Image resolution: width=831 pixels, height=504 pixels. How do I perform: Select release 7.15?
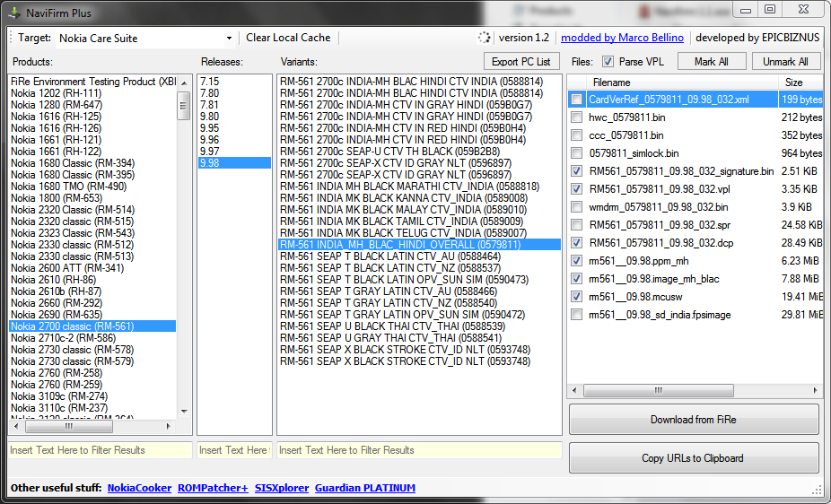click(235, 82)
